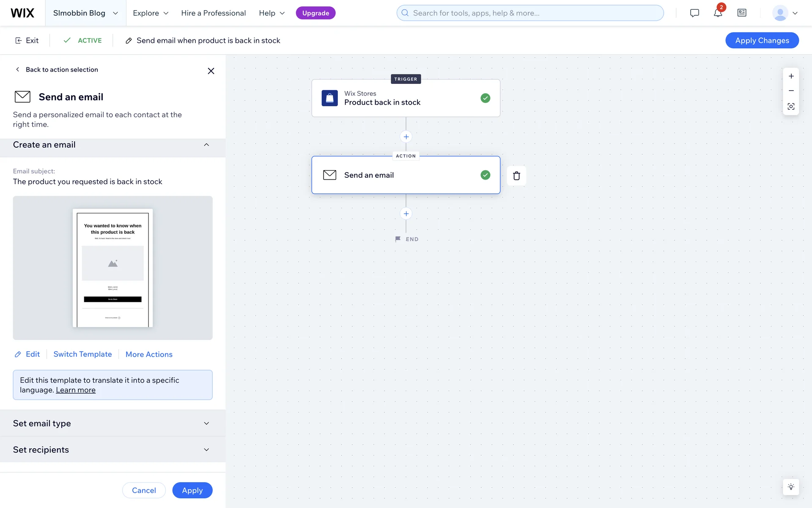Zoom out of the automation canvas
This screenshot has width=812, height=508.
coord(791,91)
